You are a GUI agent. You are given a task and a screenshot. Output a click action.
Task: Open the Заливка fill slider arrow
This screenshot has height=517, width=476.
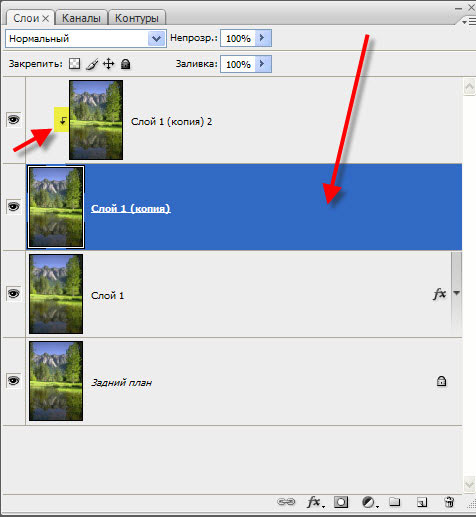(263, 64)
